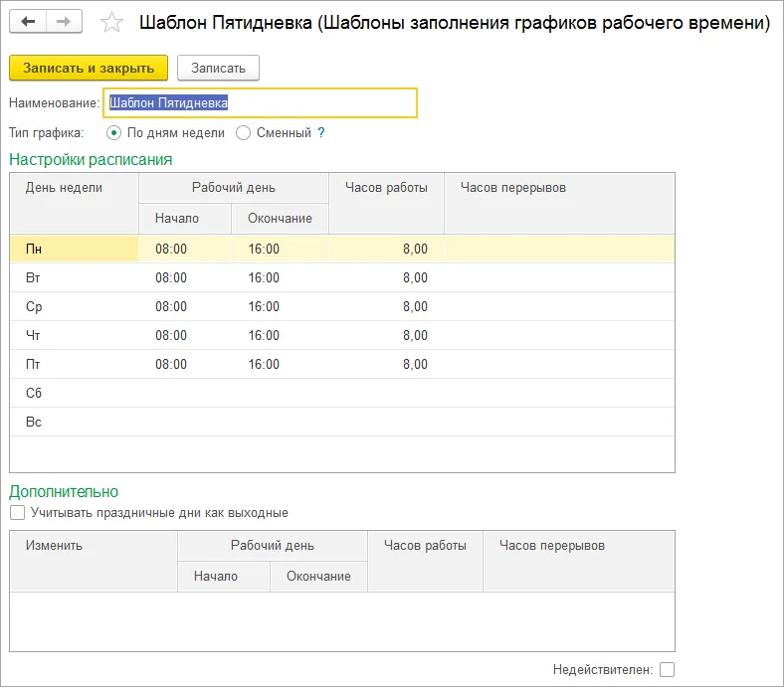Go back with the left arrow button
This screenshot has width=784, height=687.
coord(28,22)
